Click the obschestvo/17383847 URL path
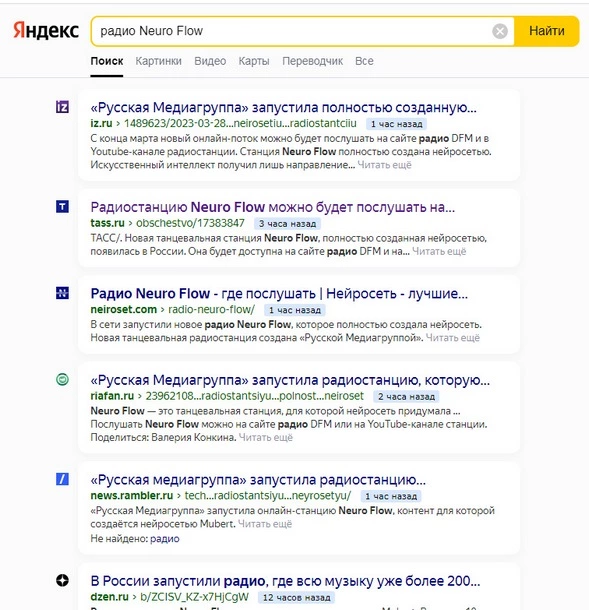This screenshot has height=610, width=589. [190, 223]
